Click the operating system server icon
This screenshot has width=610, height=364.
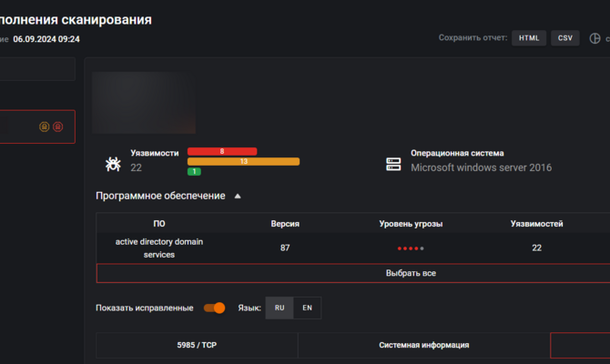click(x=393, y=164)
